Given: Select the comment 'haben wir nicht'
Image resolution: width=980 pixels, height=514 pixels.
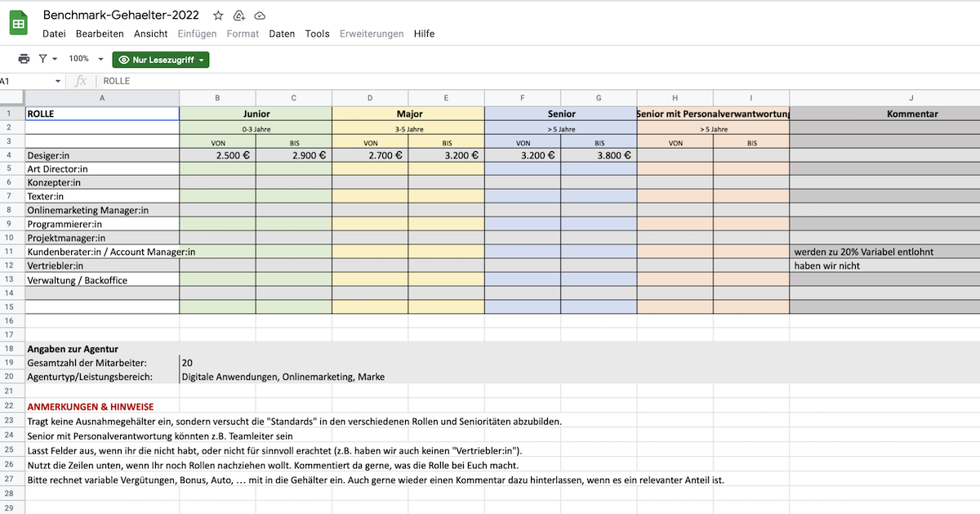Looking at the screenshot, I should click(885, 266).
